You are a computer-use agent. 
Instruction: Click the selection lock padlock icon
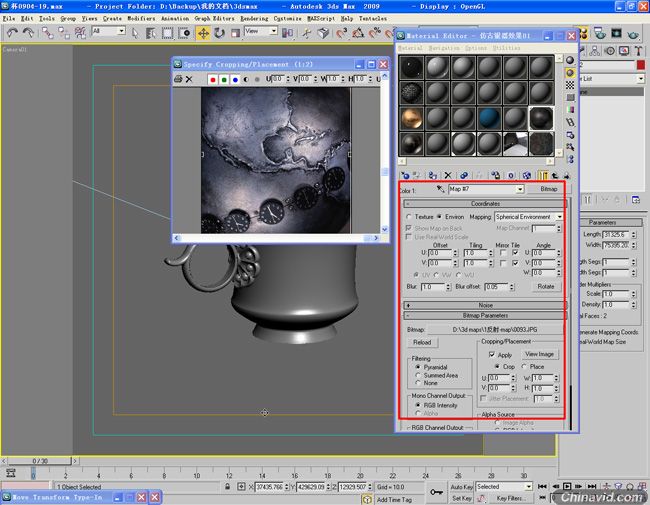tap(228, 487)
